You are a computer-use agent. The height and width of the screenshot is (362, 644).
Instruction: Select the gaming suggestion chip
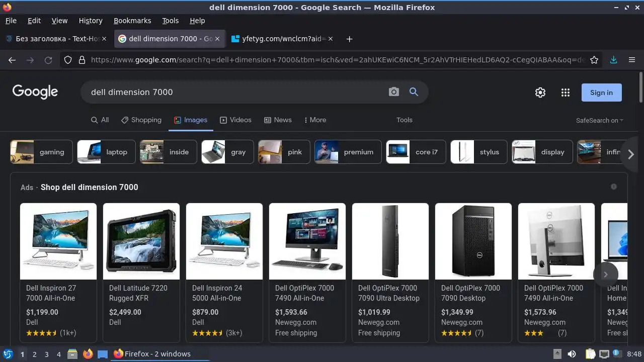[41, 152]
